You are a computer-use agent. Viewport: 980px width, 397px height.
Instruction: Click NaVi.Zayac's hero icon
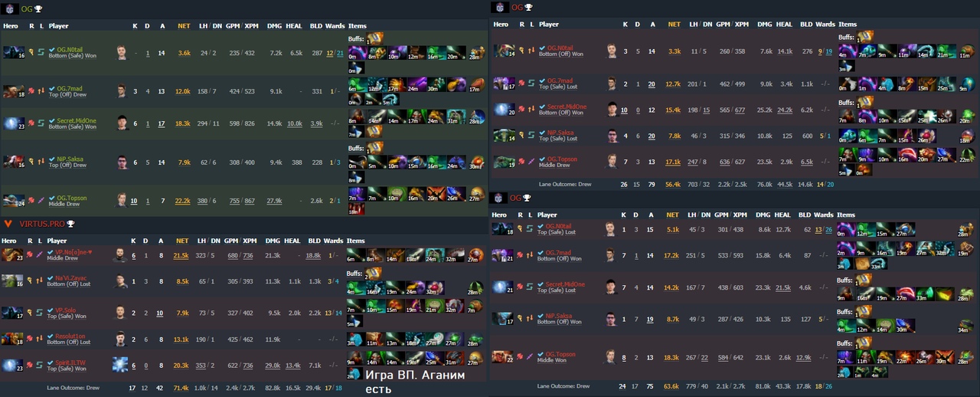click(x=11, y=281)
